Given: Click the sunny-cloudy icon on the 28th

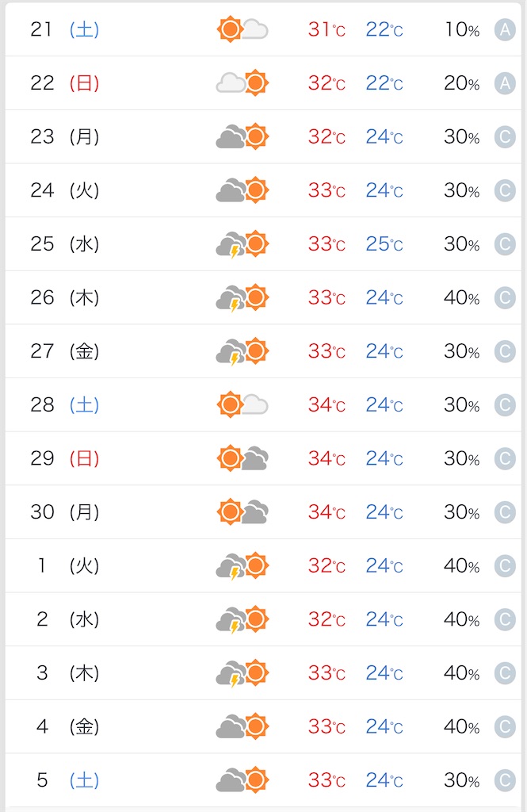Looking at the screenshot, I should pos(242,404).
